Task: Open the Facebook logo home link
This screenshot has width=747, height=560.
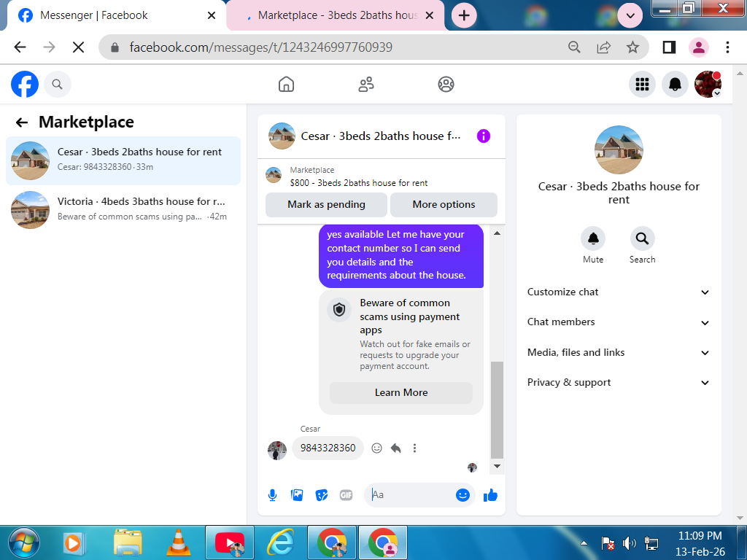Action: [x=25, y=85]
